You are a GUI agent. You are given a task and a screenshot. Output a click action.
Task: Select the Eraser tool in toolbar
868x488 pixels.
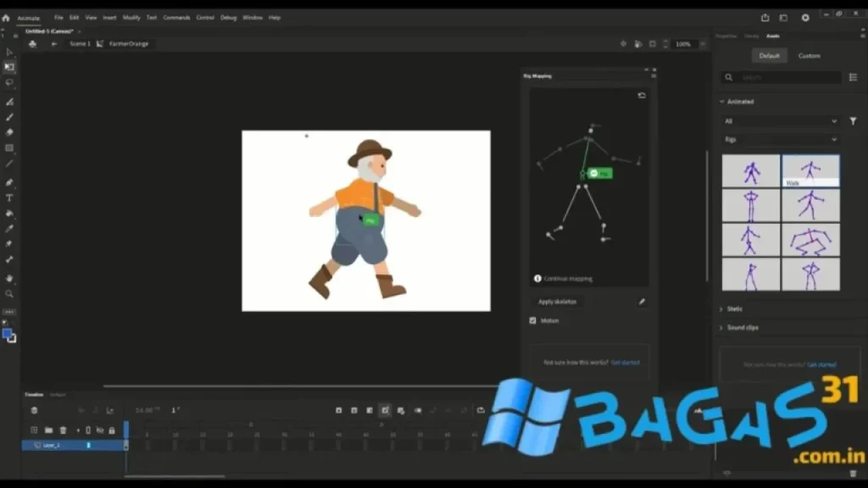(9, 132)
